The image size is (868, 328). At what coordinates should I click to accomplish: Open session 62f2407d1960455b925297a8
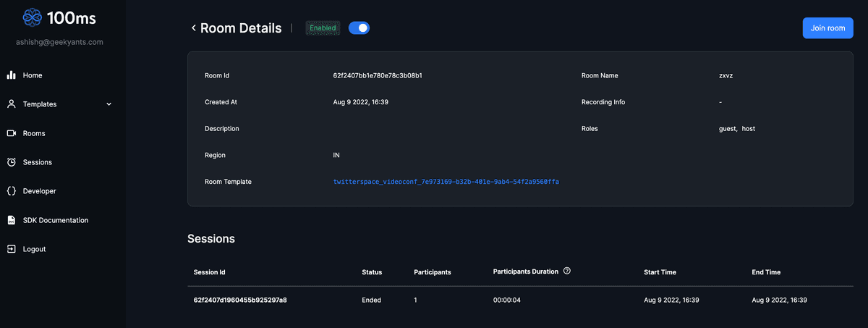240,300
